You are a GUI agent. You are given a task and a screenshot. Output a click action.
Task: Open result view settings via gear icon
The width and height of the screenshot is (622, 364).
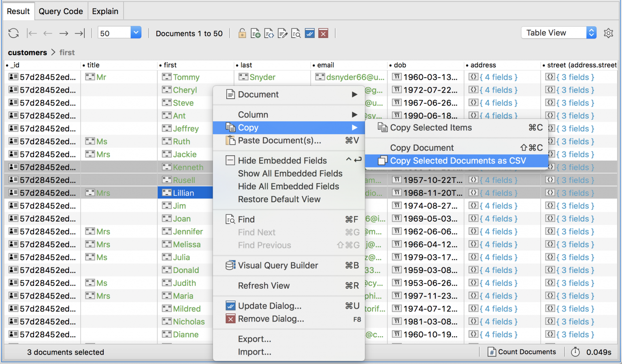click(609, 33)
